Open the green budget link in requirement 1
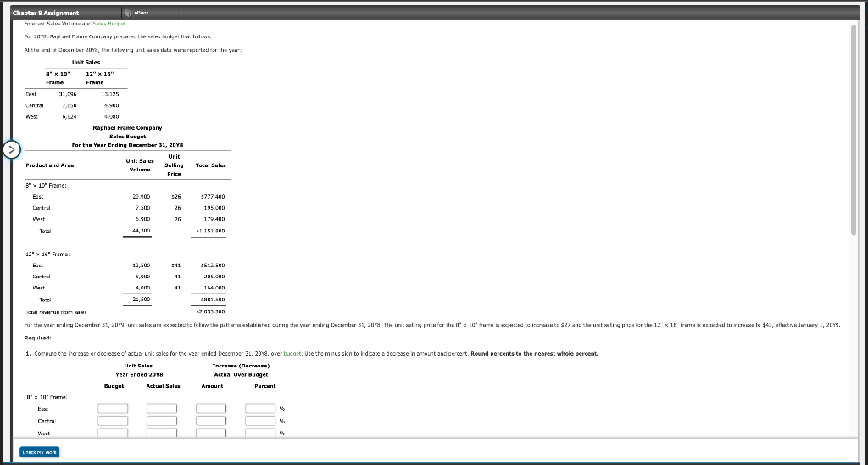 click(x=292, y=353)
